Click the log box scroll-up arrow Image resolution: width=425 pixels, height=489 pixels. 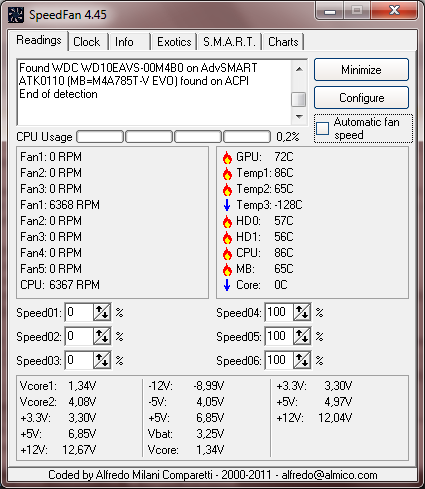pyautogui.click(x=299, y=69)
